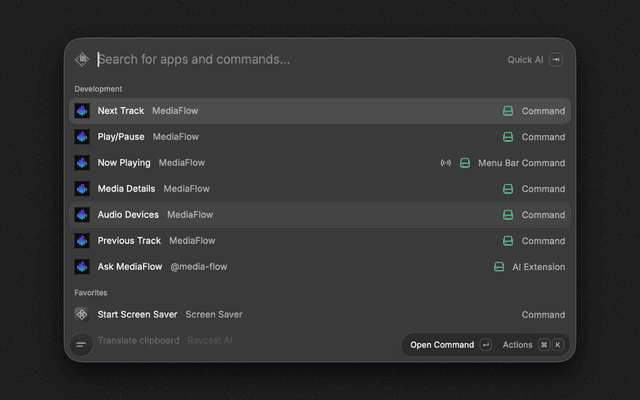Click the MediaFlow icon beside Ask MediaFlow
The height and width of the screenshot is (400, 640).
[x=82, y=267]
